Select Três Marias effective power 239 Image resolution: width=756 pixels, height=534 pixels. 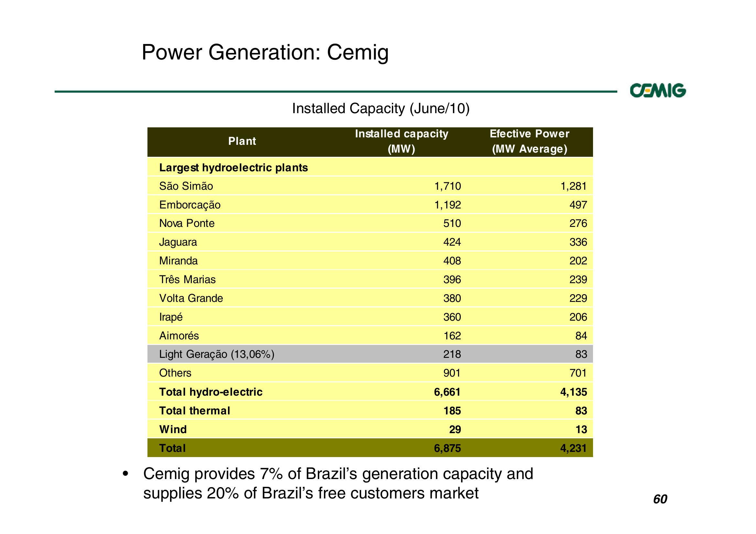coord(578,280)
